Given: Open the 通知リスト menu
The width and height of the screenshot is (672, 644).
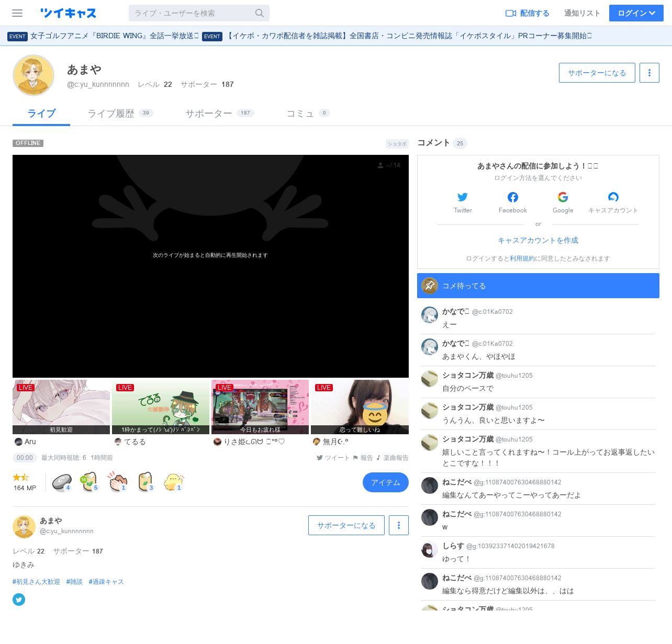Looking at the screenshot, I should [x=582, y=13].
